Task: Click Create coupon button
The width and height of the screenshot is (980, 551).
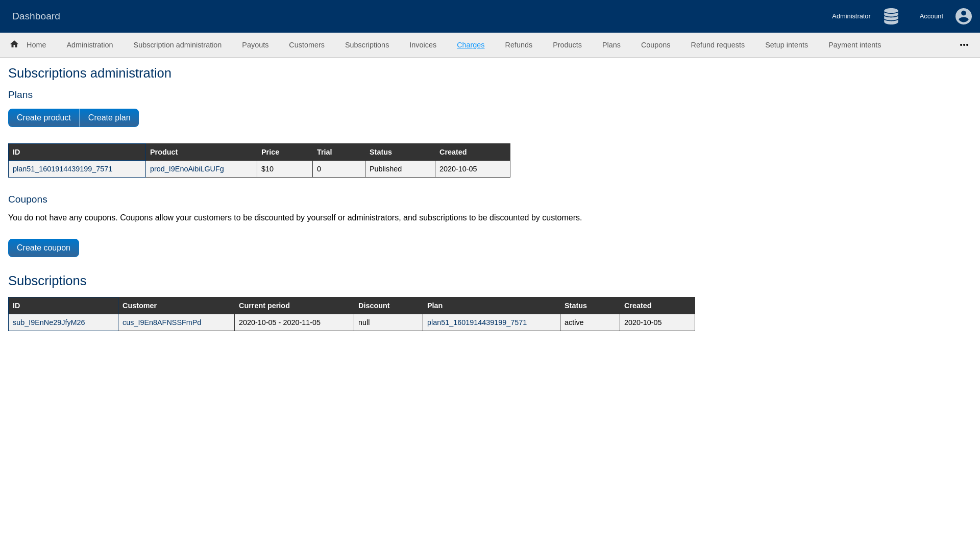Action: pos(44,247)
